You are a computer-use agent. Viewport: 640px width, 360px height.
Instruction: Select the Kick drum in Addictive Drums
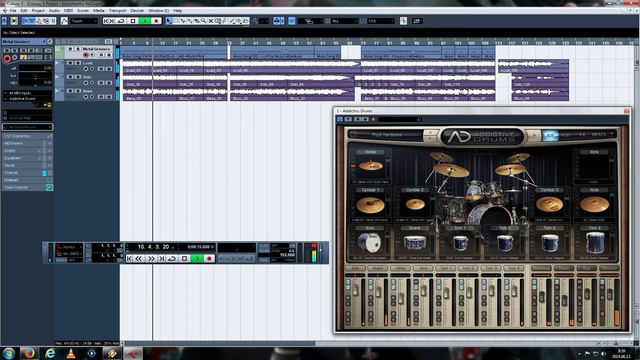[369, 242]
